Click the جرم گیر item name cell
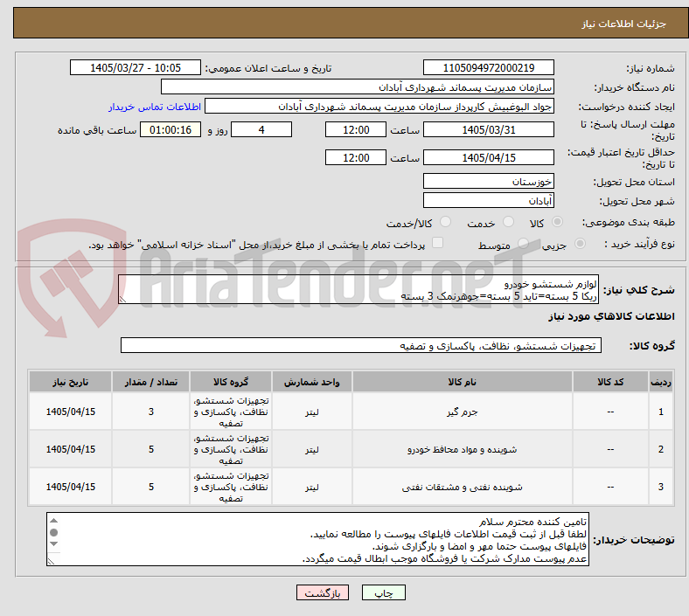 pyautogui.click(x=463, y=412)
